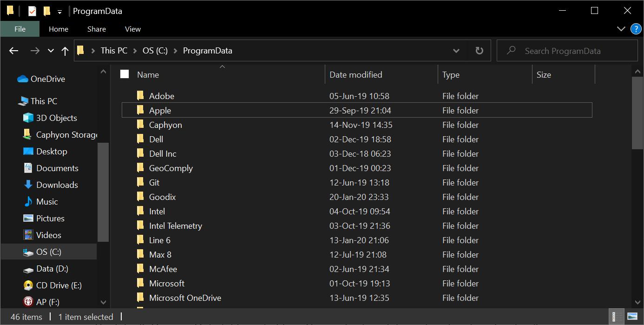Switch to the View ribbon tab
This screenshot has height=325, width=644.
click(133, 29)
